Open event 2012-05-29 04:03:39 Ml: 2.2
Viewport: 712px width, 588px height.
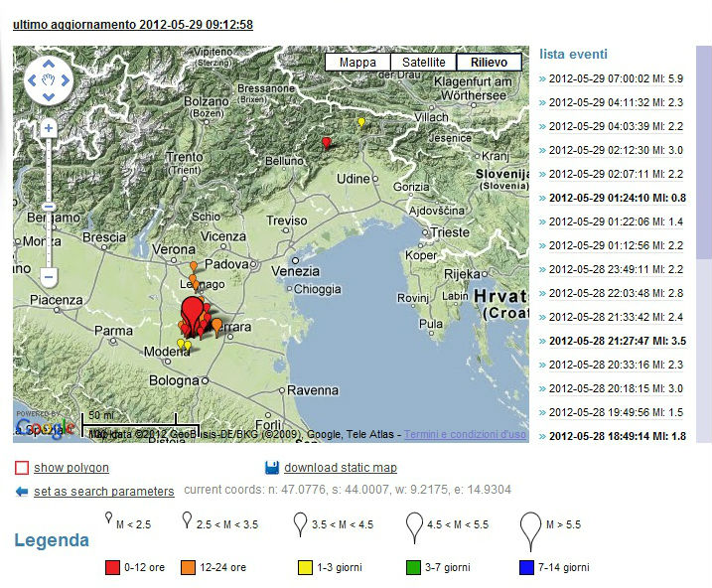click(616, 127)
